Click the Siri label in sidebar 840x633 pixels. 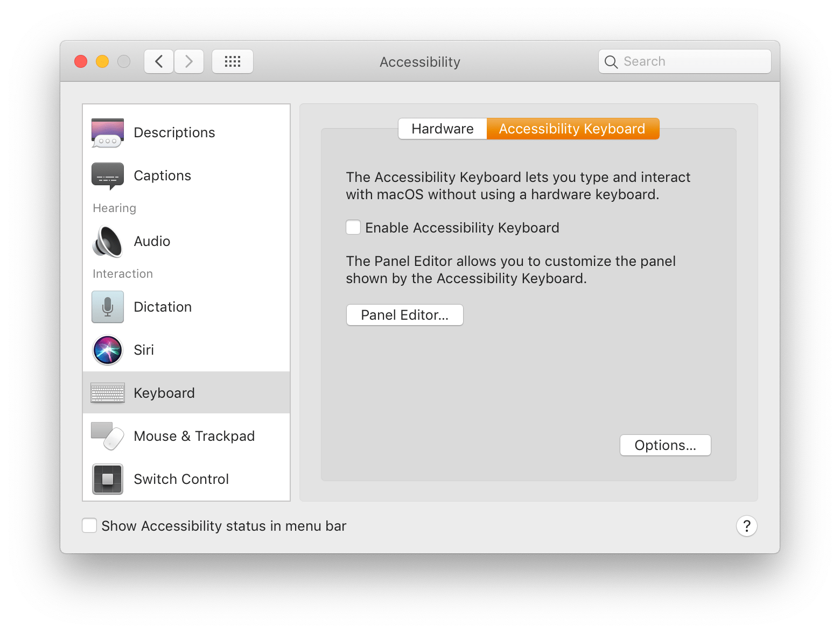pos(144,350)
